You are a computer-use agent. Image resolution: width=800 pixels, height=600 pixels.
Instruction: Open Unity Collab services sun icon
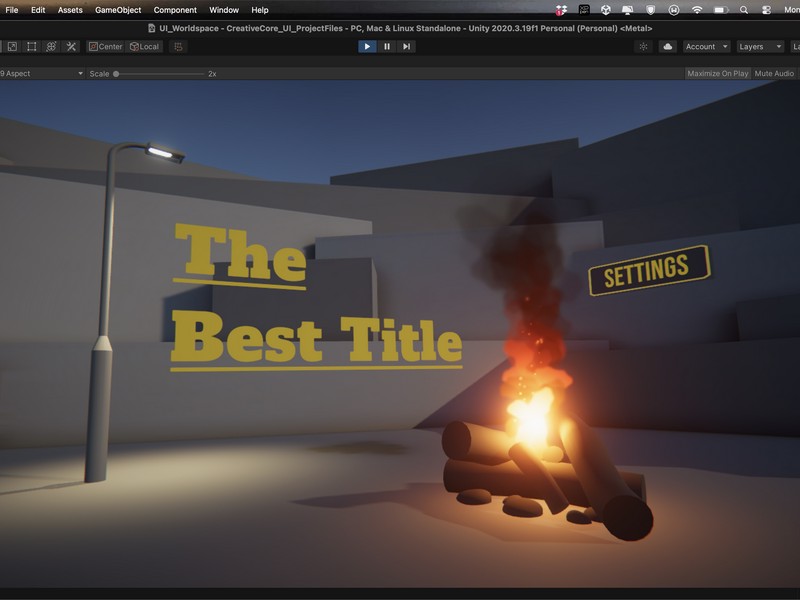(643, 46)
